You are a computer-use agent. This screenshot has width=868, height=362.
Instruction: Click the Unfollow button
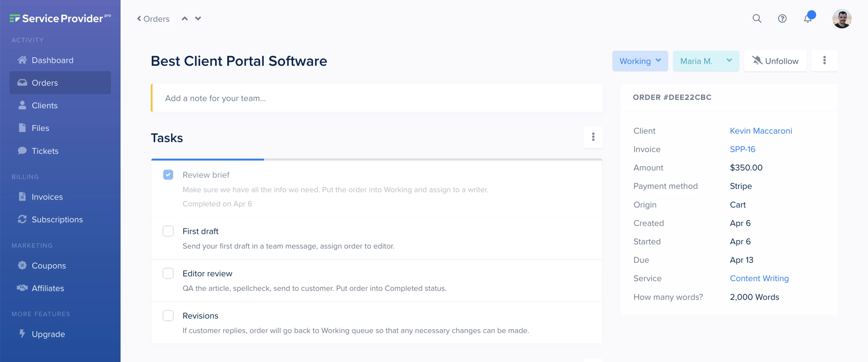click(x=775, y=61)
